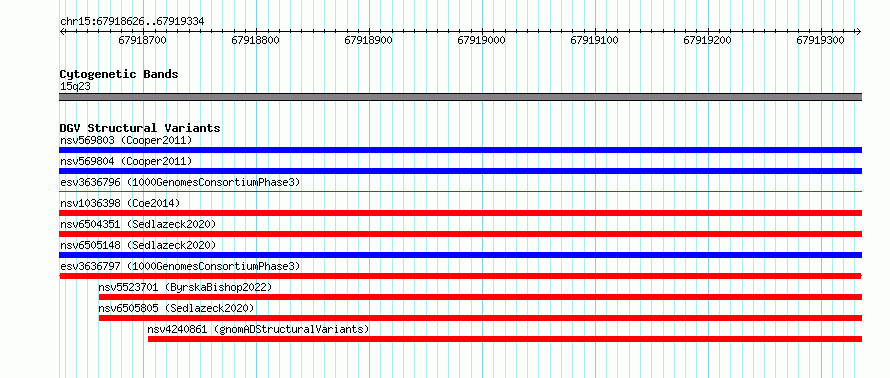Click ruler position 67919000

[x=481, y=41]
